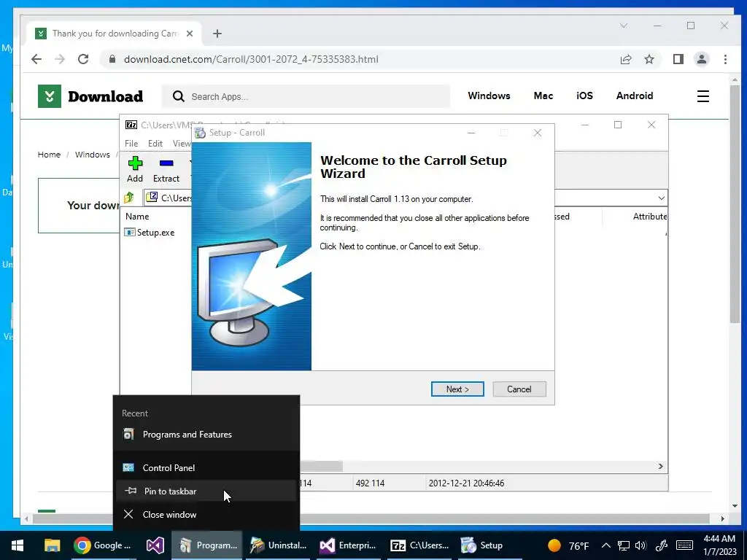Expand the 7-Zip path dropdown arrow
The width and height of the screenshot is (747, 560).
coord(661,198)
